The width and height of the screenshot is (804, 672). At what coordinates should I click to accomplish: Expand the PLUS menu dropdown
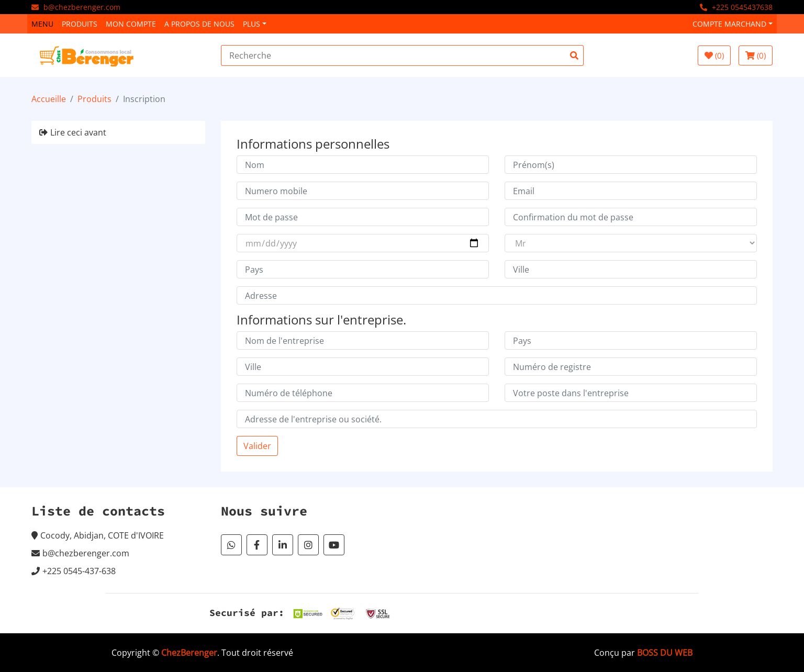point(254,24)
